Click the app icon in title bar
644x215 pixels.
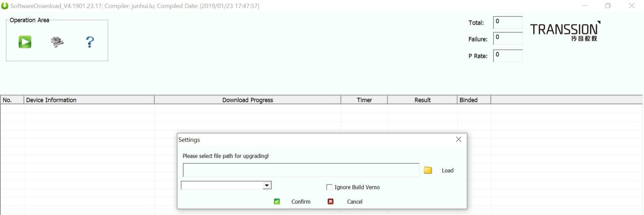(5, 6)
